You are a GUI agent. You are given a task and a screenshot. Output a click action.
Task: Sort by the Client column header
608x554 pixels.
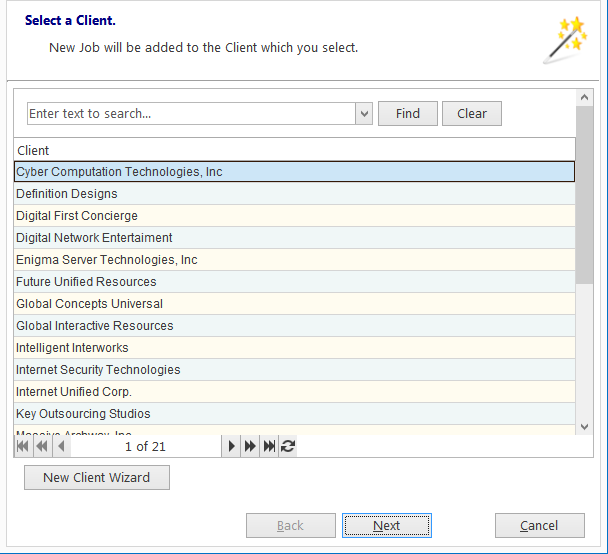(295, 150)
